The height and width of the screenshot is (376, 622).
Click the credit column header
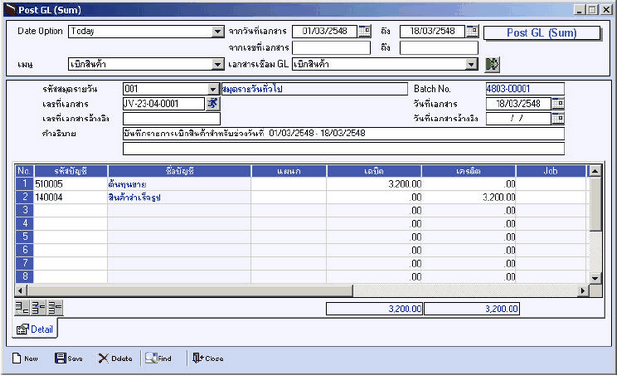(x=468, y=171)
